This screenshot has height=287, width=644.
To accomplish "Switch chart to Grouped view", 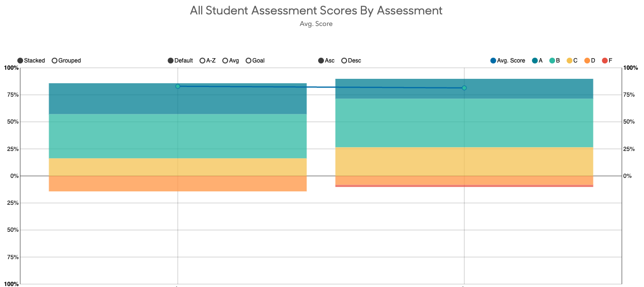I will (x=55, y=61).
